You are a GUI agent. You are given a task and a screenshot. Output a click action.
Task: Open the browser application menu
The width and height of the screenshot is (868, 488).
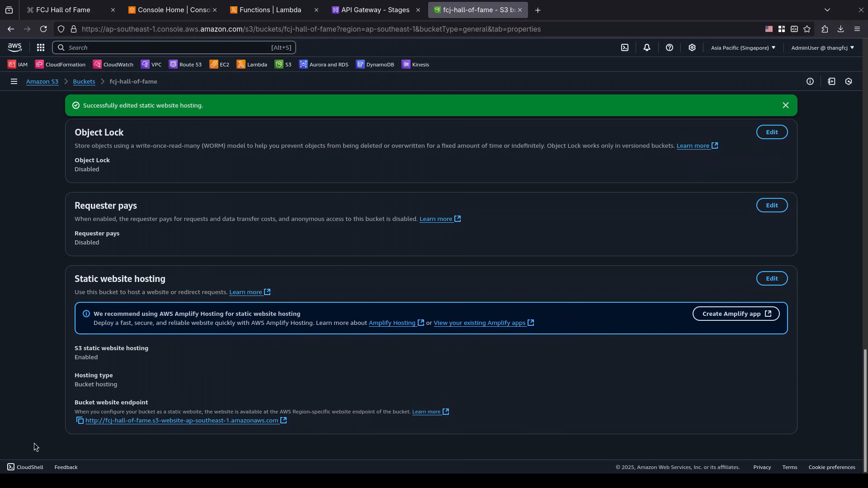(857, 29)
